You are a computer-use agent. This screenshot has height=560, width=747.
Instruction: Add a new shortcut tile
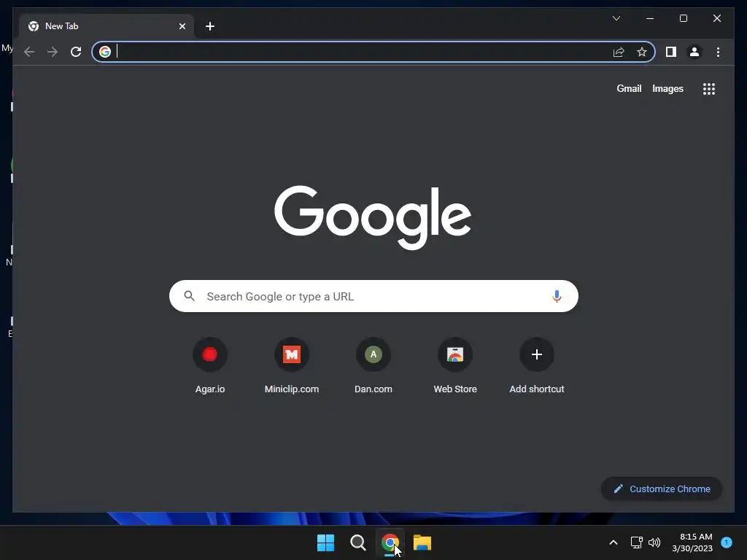[x=537, y=366]
